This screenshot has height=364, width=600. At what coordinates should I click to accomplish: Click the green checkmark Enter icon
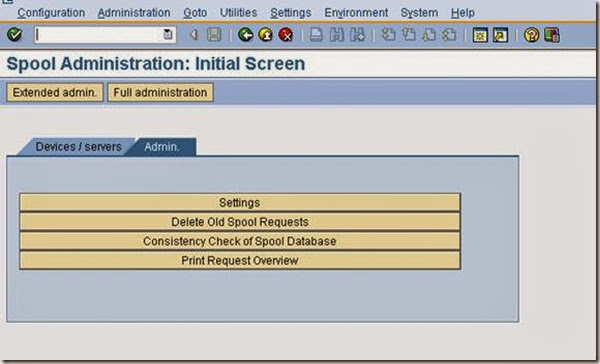pyautogui.click(x=15, y=35)
